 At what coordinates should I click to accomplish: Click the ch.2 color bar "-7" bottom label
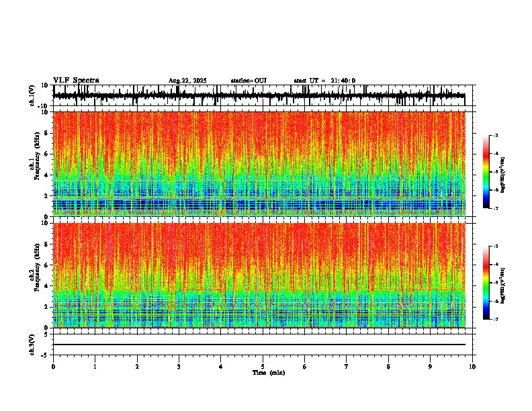[x=496, y=319]
